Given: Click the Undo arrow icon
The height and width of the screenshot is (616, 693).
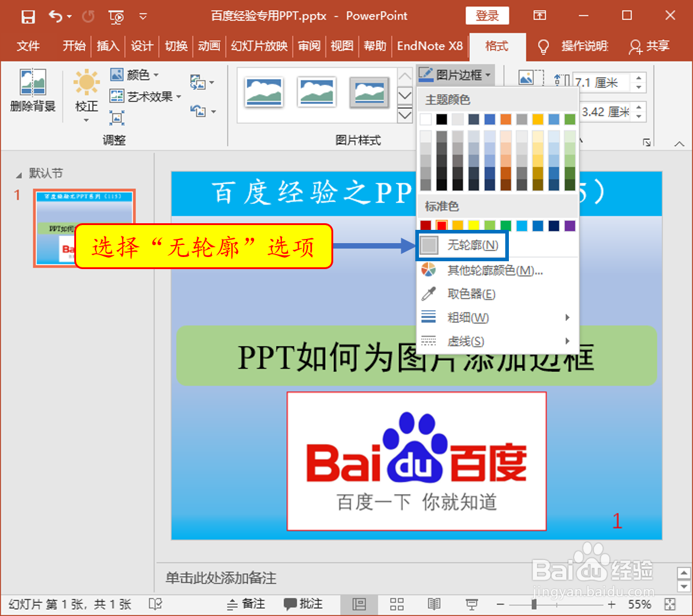Looking at the screenshot, I should (x=56, y=17).
